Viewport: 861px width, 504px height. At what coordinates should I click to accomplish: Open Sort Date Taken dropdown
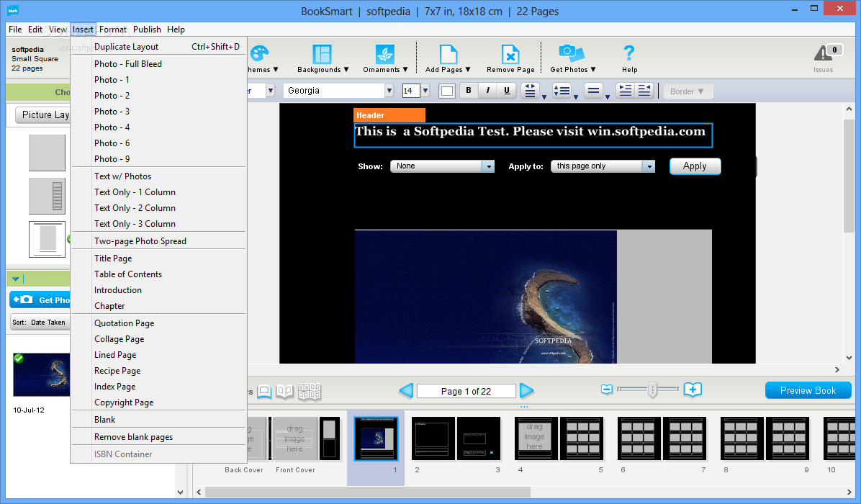click(40, 323)
